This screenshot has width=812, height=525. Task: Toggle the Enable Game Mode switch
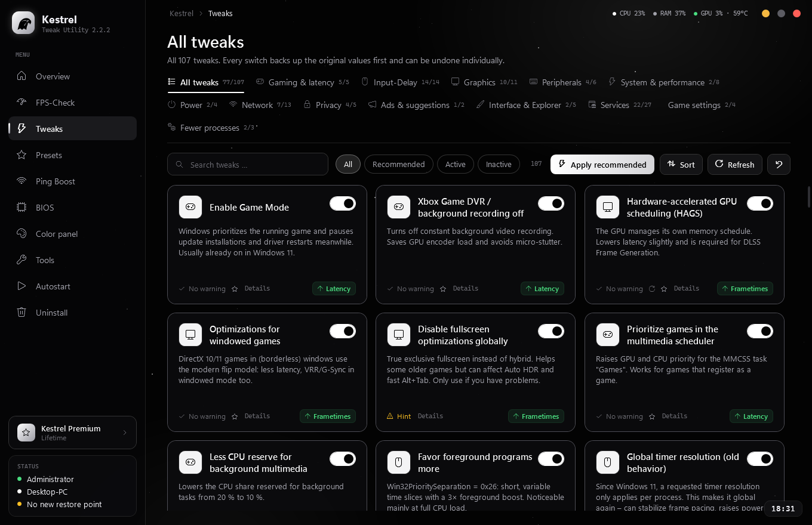point(343,203)
